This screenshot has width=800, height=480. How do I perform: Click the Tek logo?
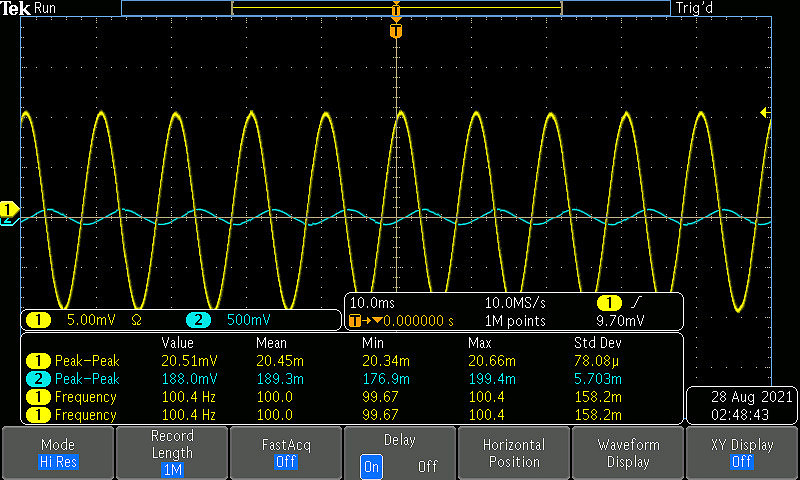click(x=15, y=8)
